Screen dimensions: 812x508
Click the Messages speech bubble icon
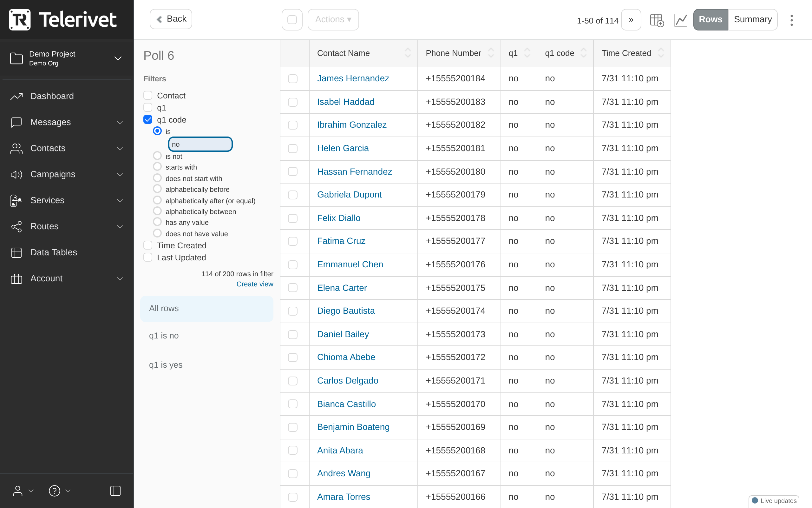point(16,122)
